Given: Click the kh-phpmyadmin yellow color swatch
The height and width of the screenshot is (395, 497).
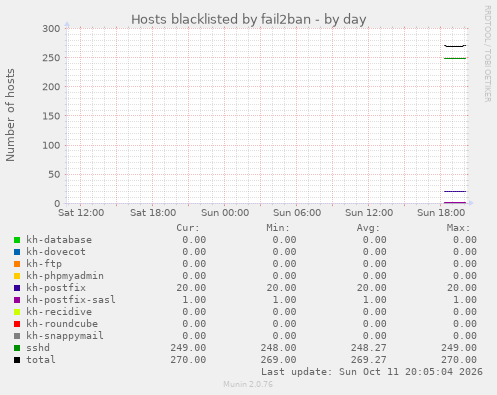Looking at the screenshot, I should [17, 276].
